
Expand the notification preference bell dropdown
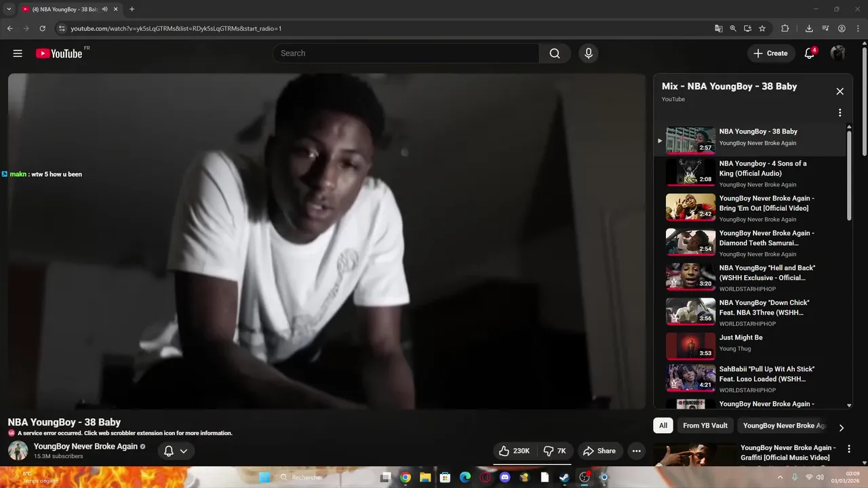(176, 451)
